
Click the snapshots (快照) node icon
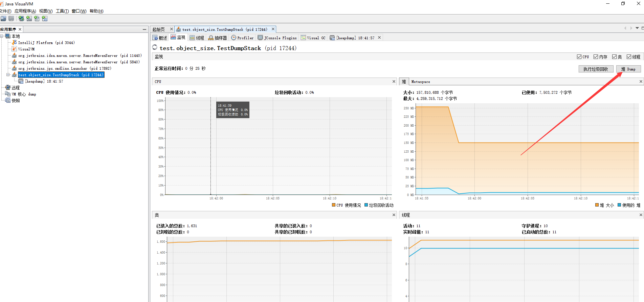pyautogui.click(x=8, y=101)
